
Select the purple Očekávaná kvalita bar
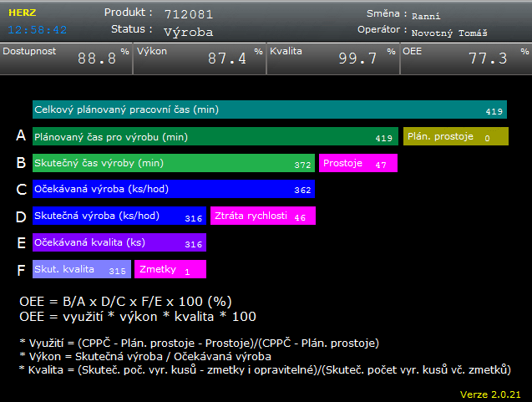tap(119, 243)
